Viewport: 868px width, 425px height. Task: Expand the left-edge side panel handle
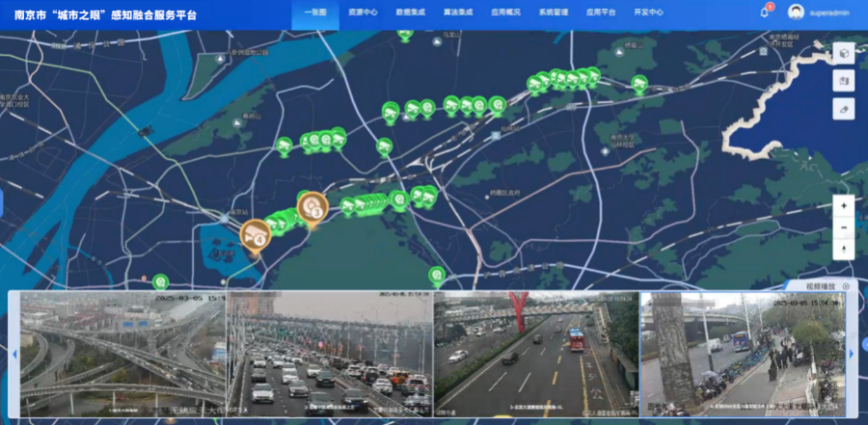coord(2,204)
